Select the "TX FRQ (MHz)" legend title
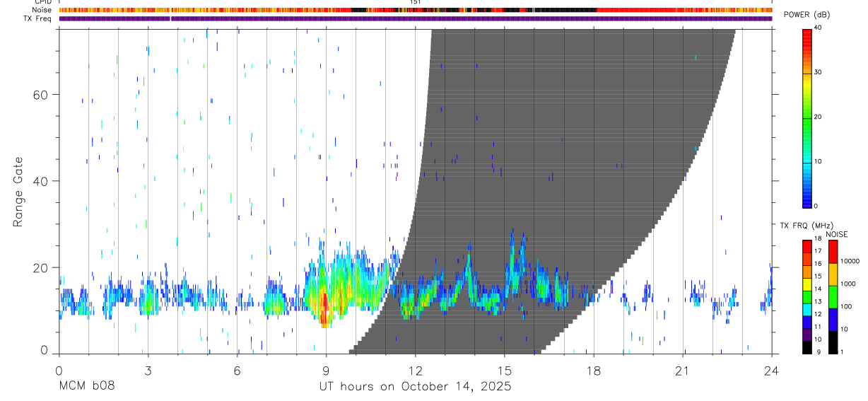This screenshot has height=401, width=868. (x=806, y=226)
